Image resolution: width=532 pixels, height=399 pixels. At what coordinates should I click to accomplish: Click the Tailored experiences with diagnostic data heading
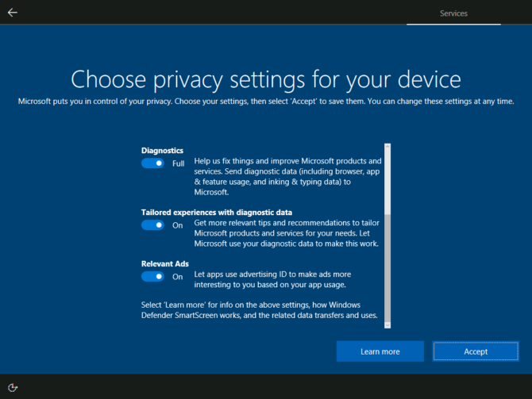pos(217,213)
